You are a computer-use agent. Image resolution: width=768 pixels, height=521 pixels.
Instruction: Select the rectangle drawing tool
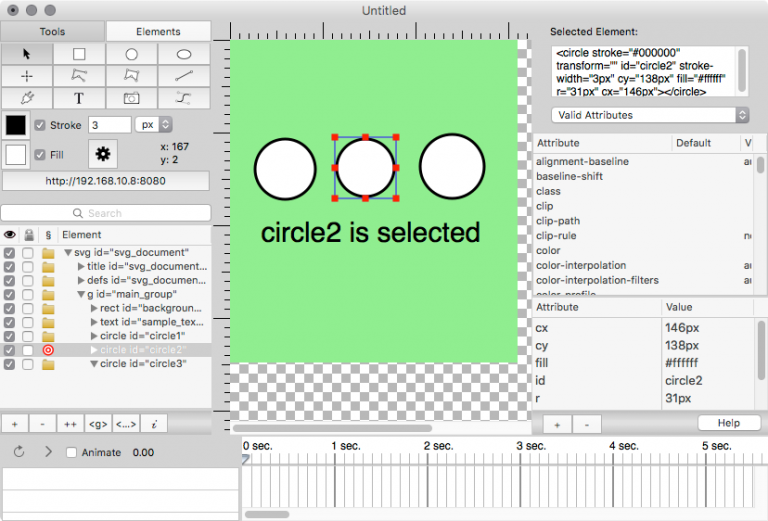79,54
